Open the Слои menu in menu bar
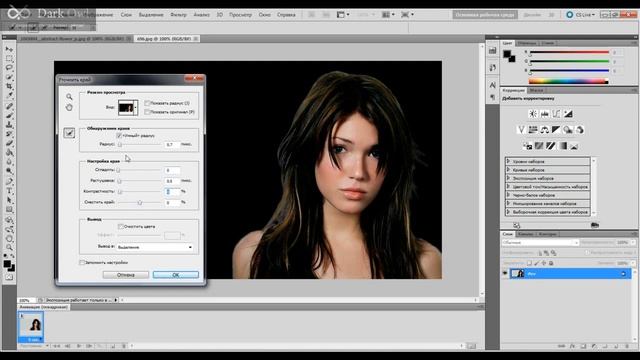The width and height of the screenshot is (640, 360). point(126,15)
